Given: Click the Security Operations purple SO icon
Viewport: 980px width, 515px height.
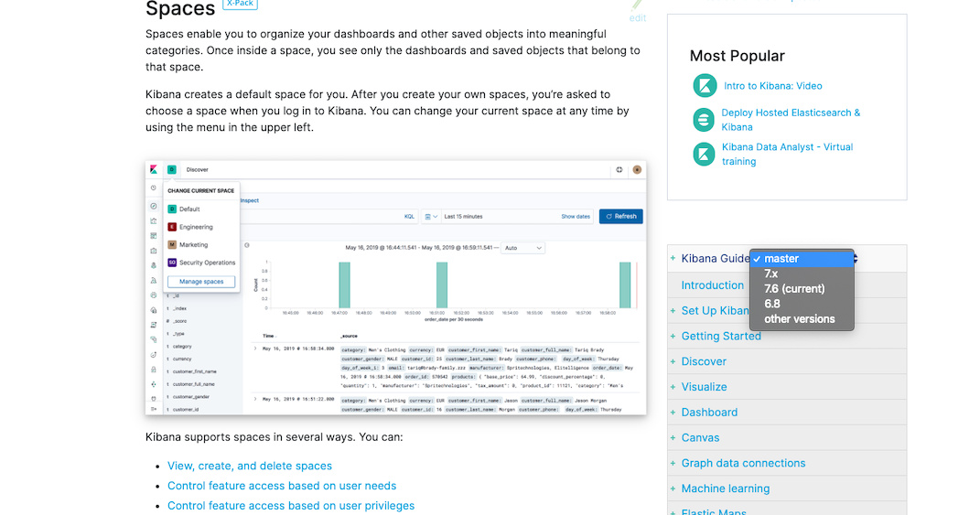Looking at the screenshot, I should [172, 263].
